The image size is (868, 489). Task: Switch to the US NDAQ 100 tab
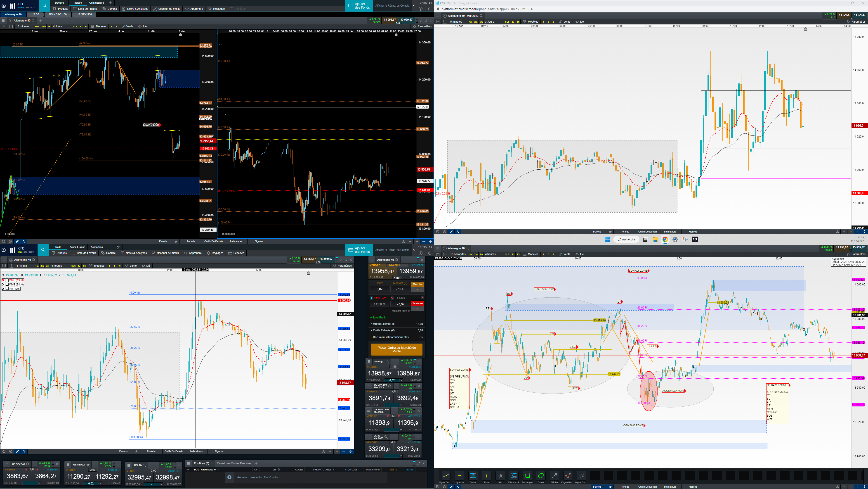point(58,14)
